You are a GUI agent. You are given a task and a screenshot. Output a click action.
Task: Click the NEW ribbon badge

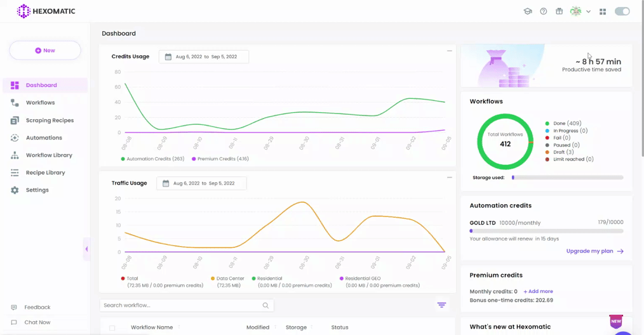pyautogui.click(x=616, y=322)
